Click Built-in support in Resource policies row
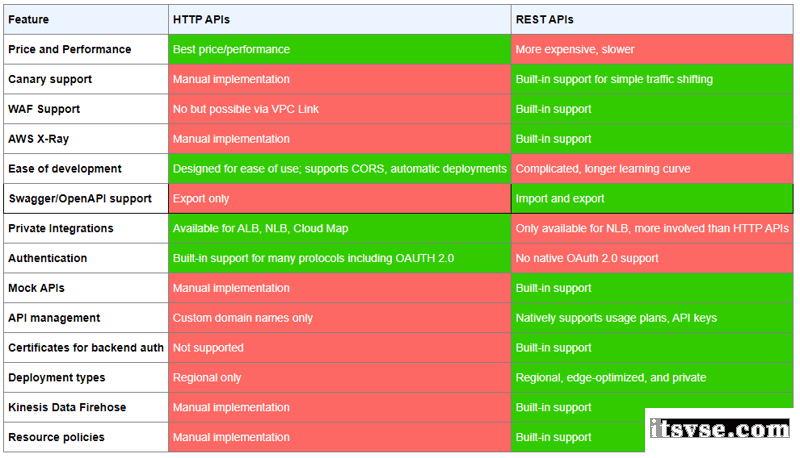Viewport: 800px width, 458px height. (x=578, y=438)
